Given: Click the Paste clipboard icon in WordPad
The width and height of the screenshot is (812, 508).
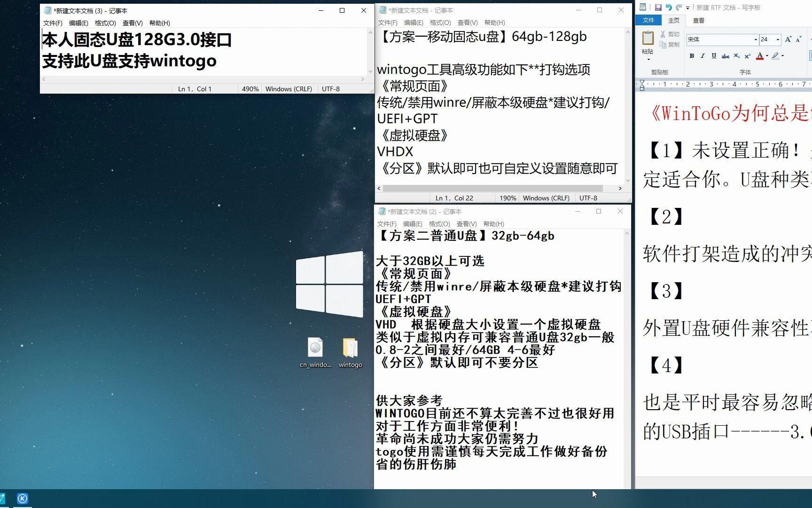Looking at the screenshot, I should (x=648, y=38).
